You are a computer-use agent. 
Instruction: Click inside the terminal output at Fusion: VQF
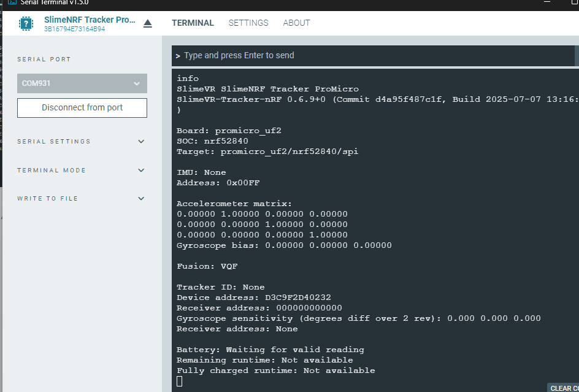(207, 266)
